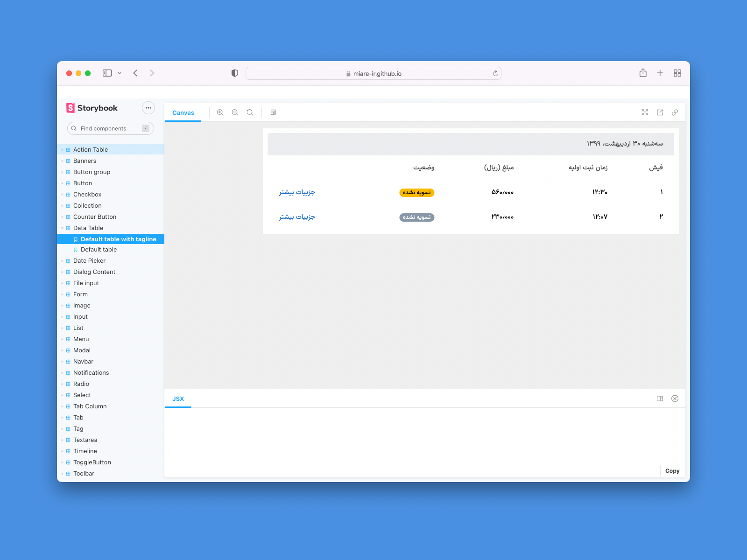Viewport: 747px width, 560px height.
Task: Click the zoom out icon in canvas toolbar
Action: click(235, 112)
